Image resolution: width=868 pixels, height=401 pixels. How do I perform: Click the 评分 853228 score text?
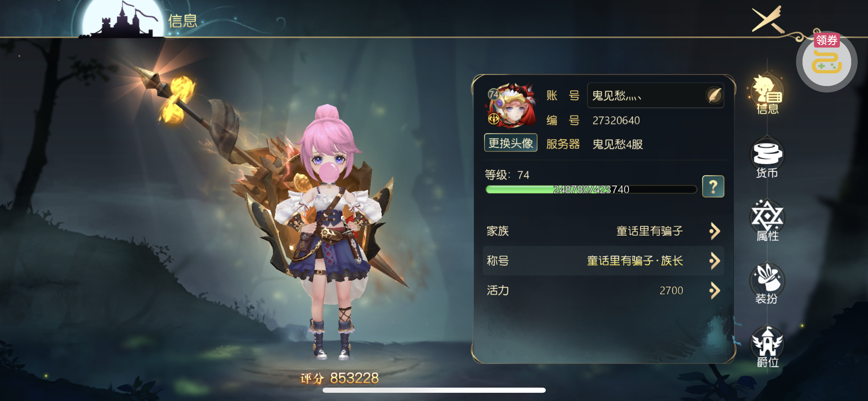coord(339,378)
